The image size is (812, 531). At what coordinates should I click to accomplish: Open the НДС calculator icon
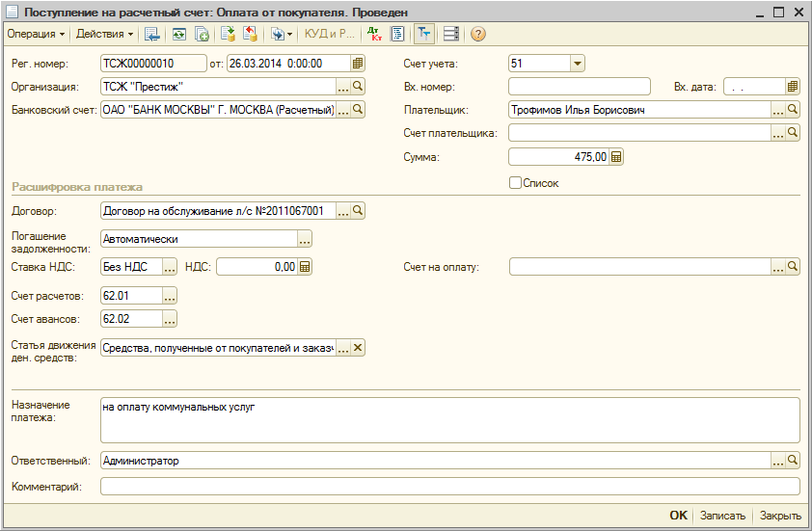click(305, 267)
